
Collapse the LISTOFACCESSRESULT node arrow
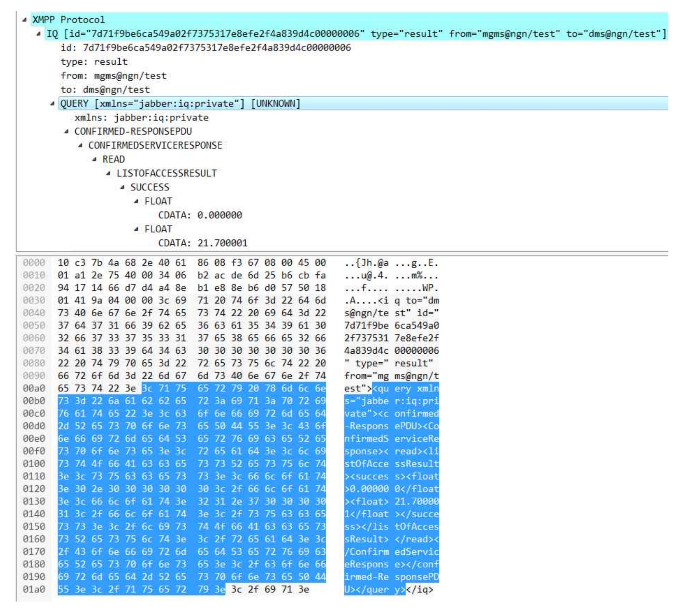(108, 173)
